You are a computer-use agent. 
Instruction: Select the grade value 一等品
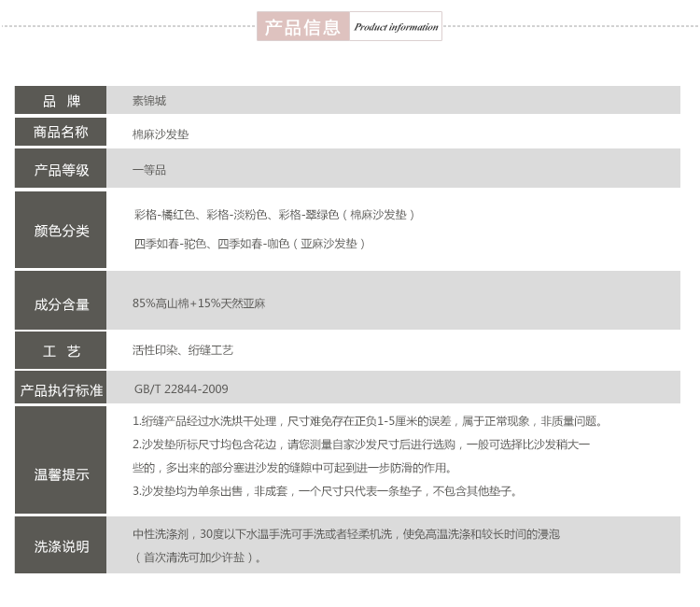[149, 170]
